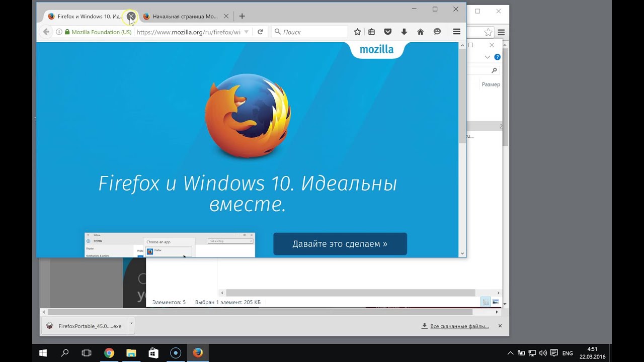Screen dimensions: 644x362
Task: Open File Explorer from the taskbar
Action: pyautogui.click(x=131, y=353)
